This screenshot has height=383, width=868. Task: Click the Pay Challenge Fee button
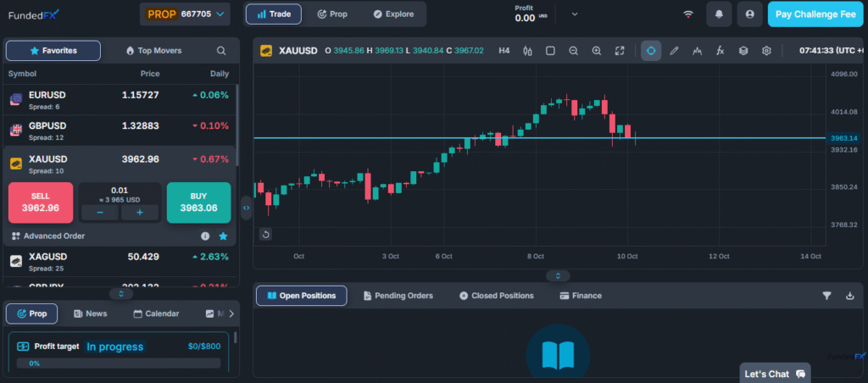815,14
